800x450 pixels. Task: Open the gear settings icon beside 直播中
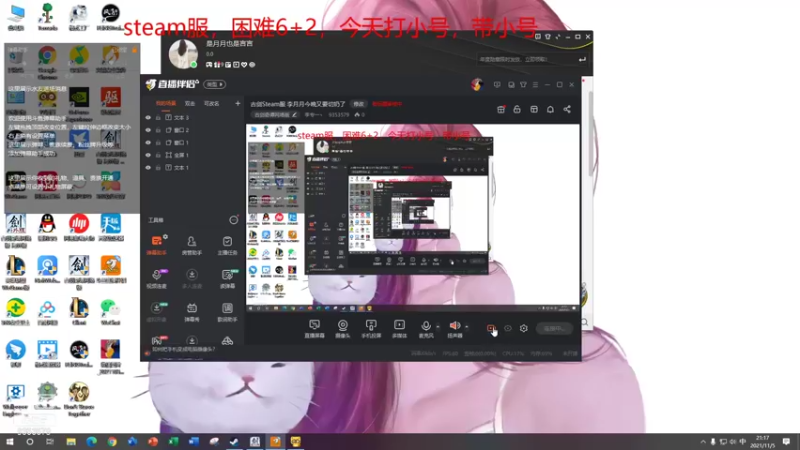[x=523, y=329]
